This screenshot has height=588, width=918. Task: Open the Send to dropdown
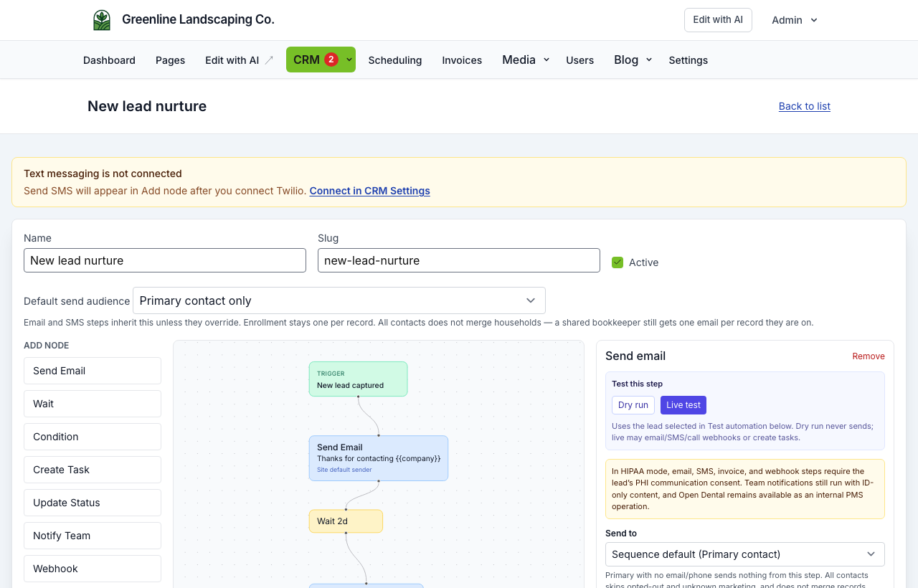click(x=745, y=554)
